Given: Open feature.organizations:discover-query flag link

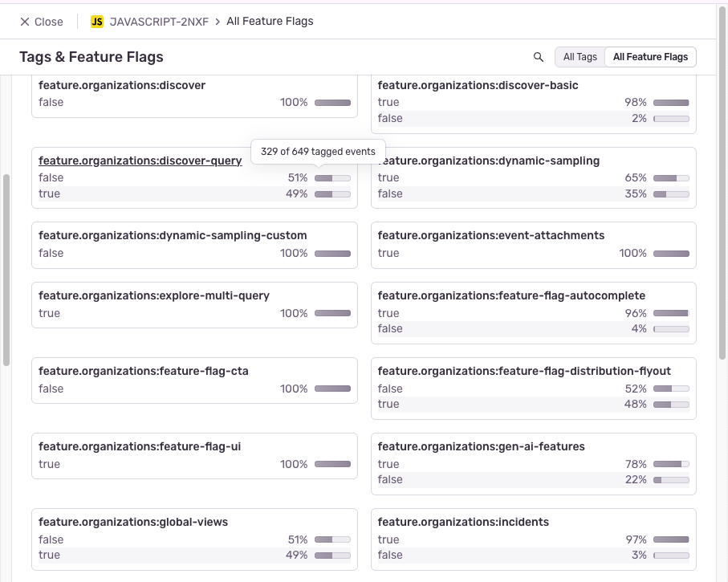Looking at the screenshot, I should coord(140,161).
